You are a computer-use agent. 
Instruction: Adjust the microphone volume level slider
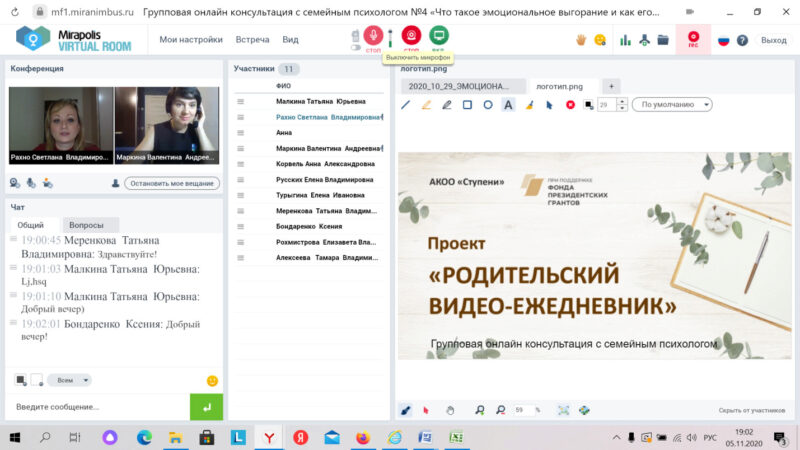(x=390, y=38)
